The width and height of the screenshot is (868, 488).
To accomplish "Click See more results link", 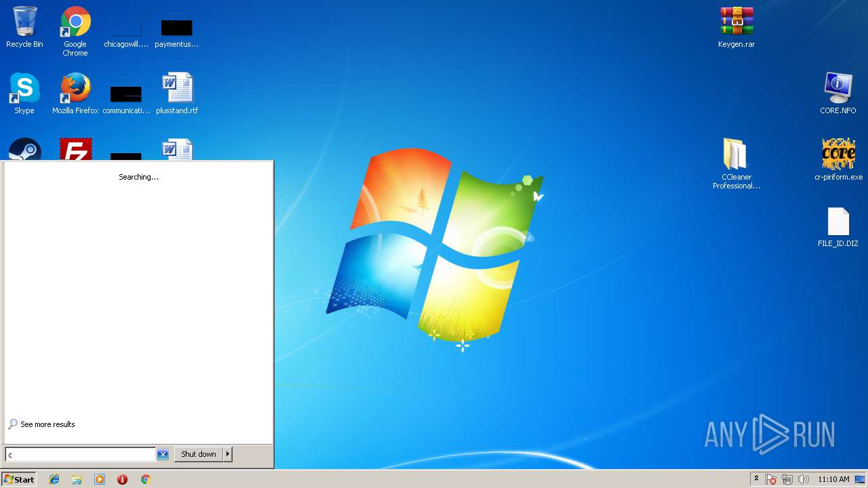I will click(47, 424).
